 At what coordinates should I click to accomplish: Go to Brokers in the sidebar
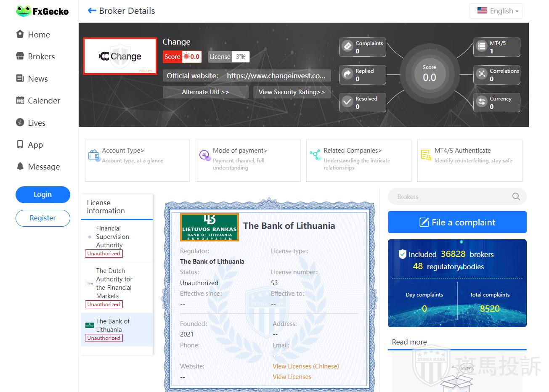[41, 56]
